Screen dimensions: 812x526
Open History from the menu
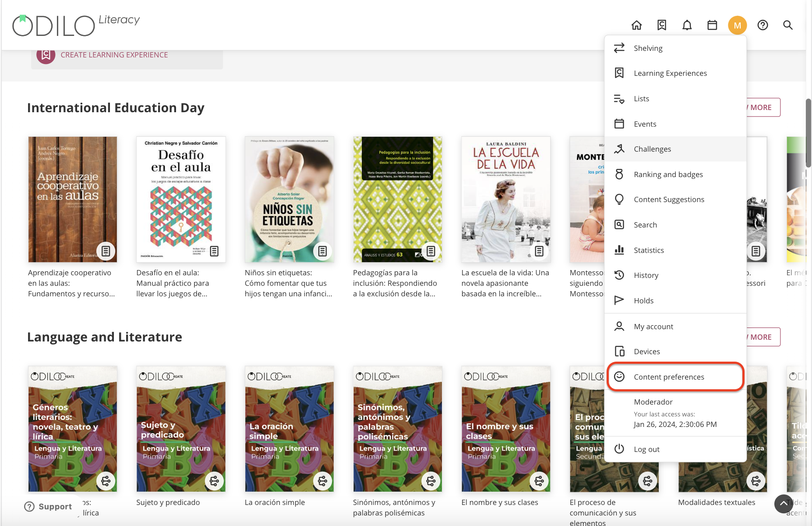(675, 275)
